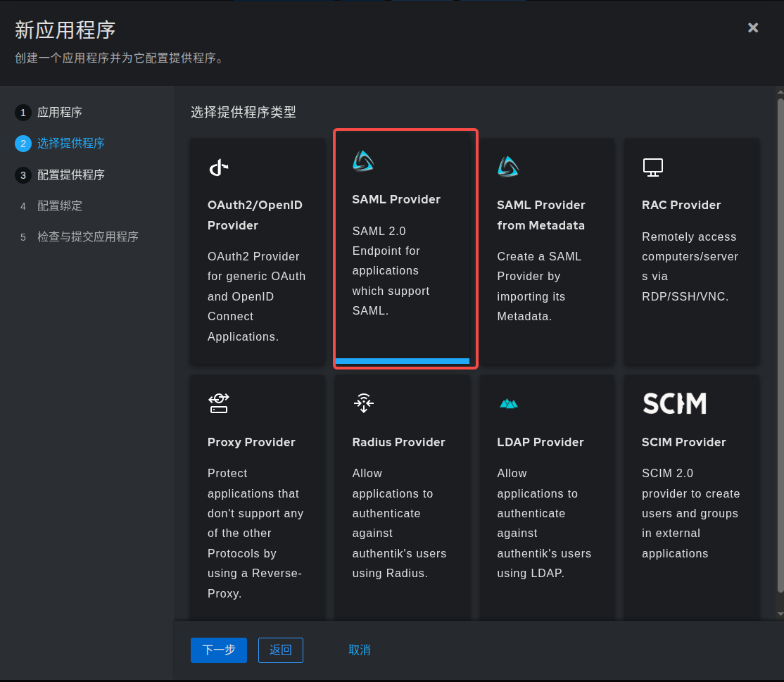Click the 返回 button

tap(281, 650)
